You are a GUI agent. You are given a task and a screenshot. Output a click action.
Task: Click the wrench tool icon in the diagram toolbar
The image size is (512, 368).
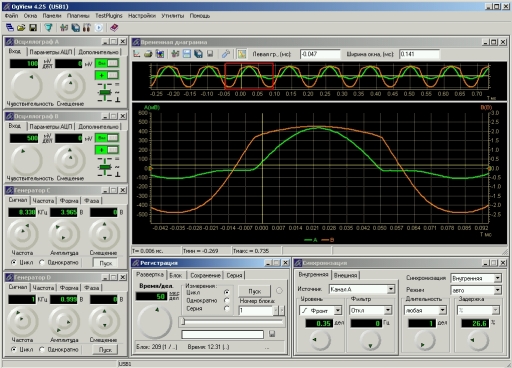point(226,54)
